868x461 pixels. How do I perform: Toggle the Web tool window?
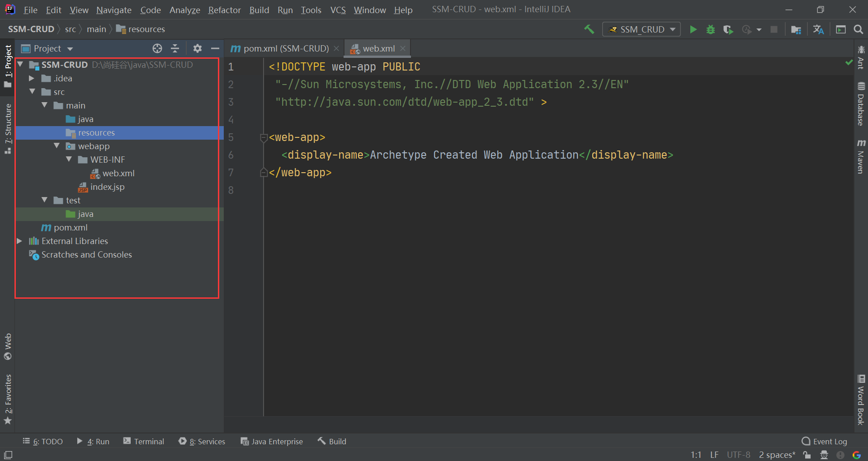(x=8, y=347)
